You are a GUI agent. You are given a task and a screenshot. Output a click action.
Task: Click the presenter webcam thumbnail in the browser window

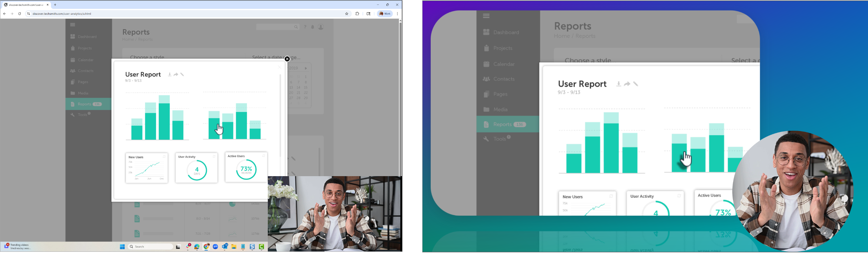[x=335, y=213]
